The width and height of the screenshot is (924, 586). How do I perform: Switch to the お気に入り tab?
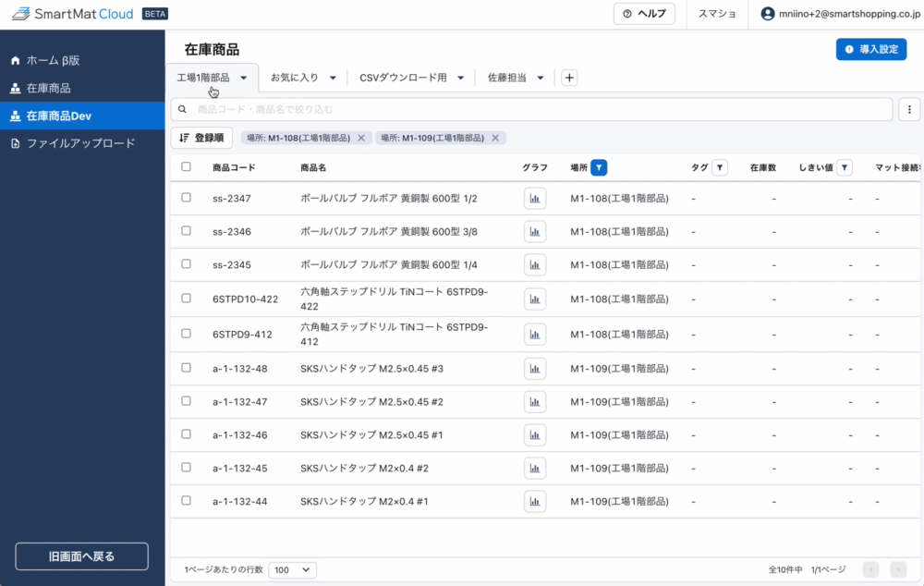point(295,78)
